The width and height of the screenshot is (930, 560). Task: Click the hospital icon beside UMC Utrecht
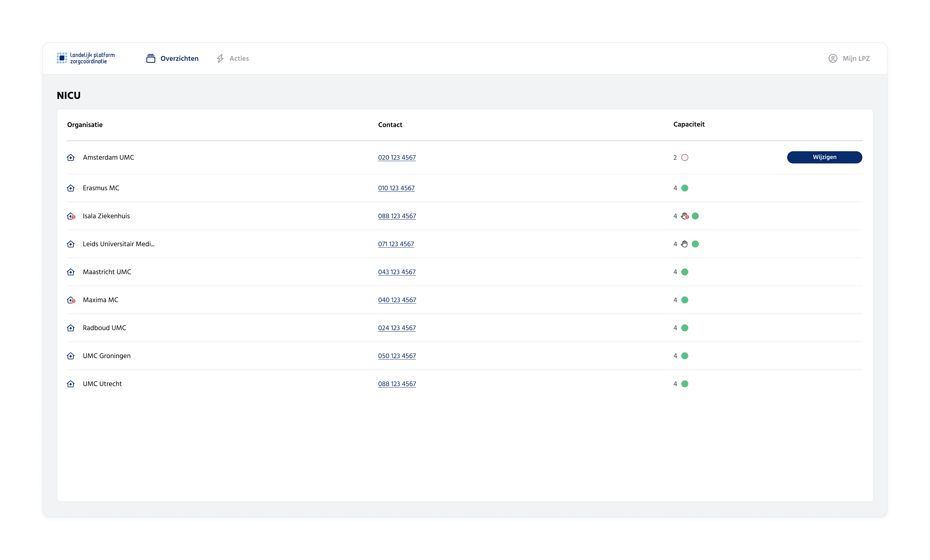coord(71,384)
